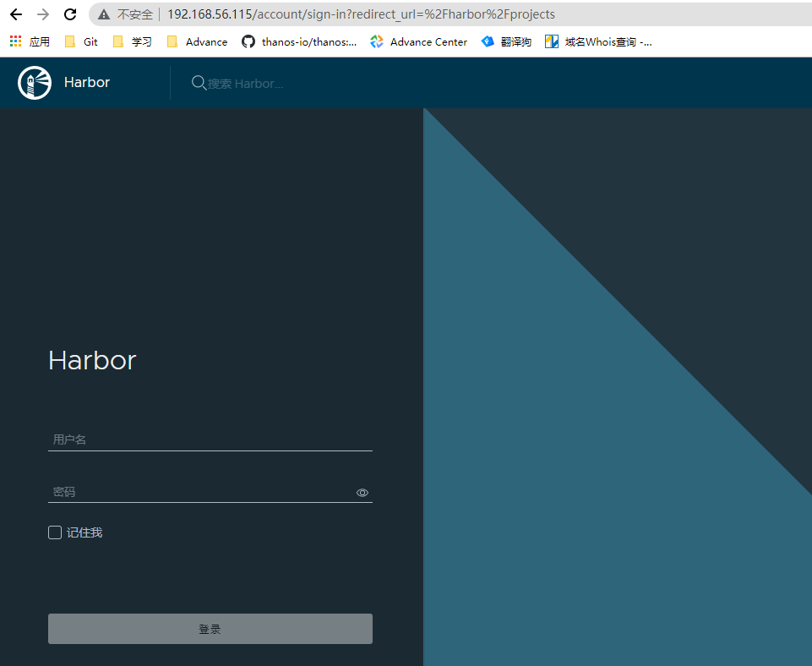Reload the page with the refresh icon
This screenshot has width=812, height=666.
pyautogui.click(x=70, y=14)
